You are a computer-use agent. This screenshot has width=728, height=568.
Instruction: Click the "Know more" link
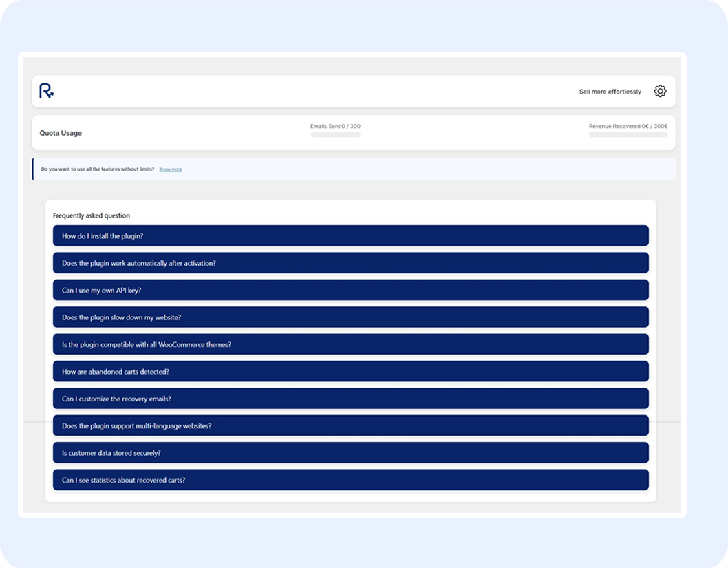tap(171, 169)
